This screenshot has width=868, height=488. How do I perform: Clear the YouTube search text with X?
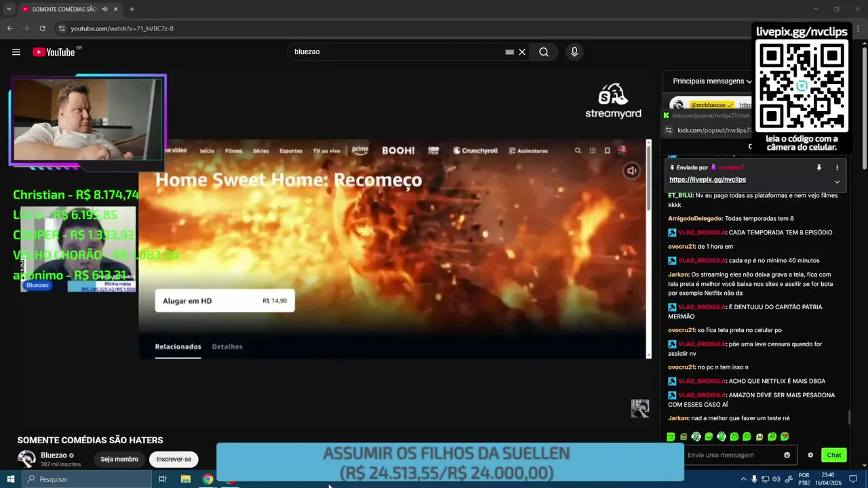click(522, 52)
